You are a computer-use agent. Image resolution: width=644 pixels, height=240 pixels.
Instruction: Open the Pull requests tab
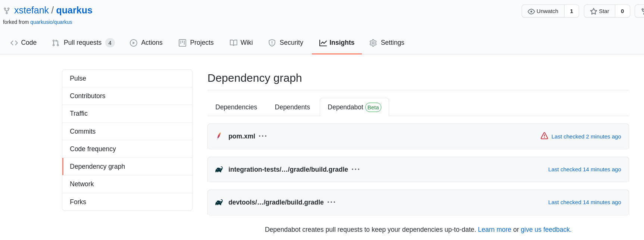84,43
